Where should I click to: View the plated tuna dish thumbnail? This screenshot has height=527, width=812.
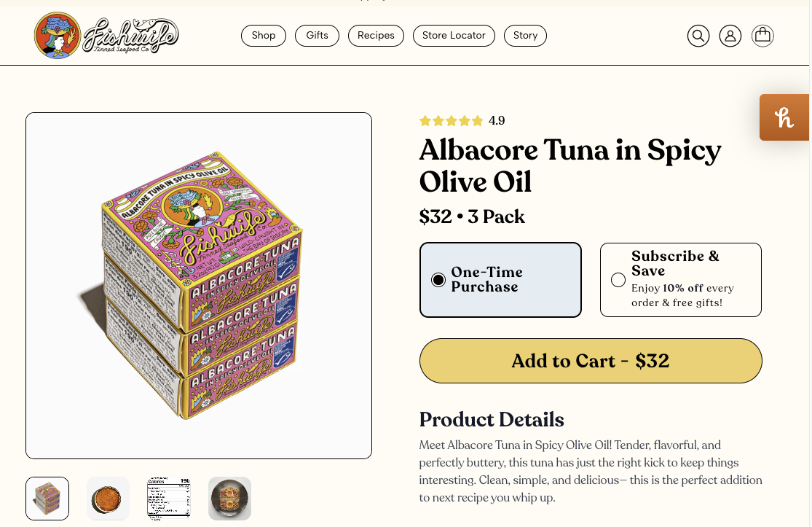point(229,499)
